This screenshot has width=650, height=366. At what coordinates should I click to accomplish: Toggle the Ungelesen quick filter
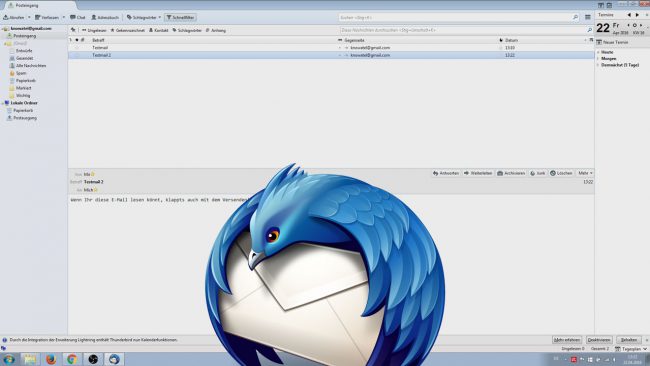(95, 30)
